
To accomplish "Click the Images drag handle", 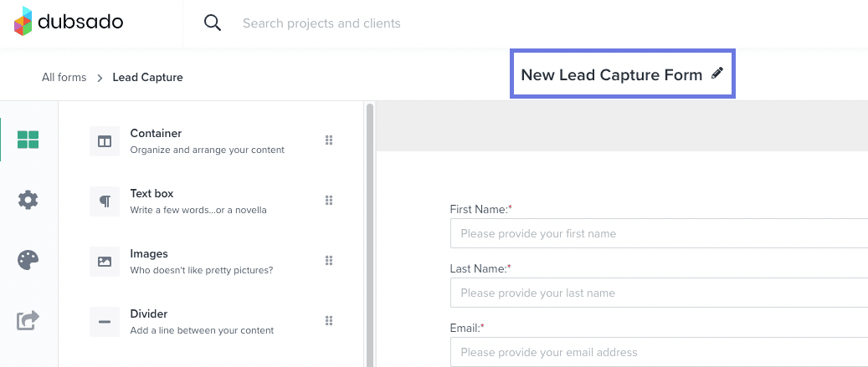I will (x=329, y=261).
